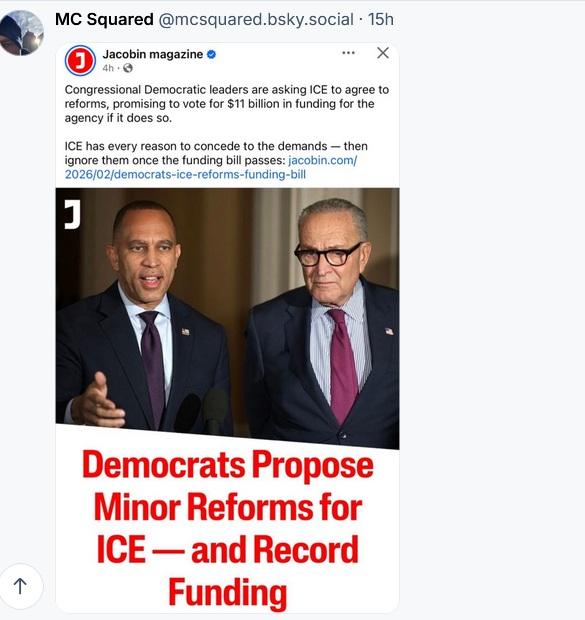This screenshot has width=585, height=620.
Task: Open the jacobin.com democrats-ice-reforms-funding-bill link
Action: point(211,167)
